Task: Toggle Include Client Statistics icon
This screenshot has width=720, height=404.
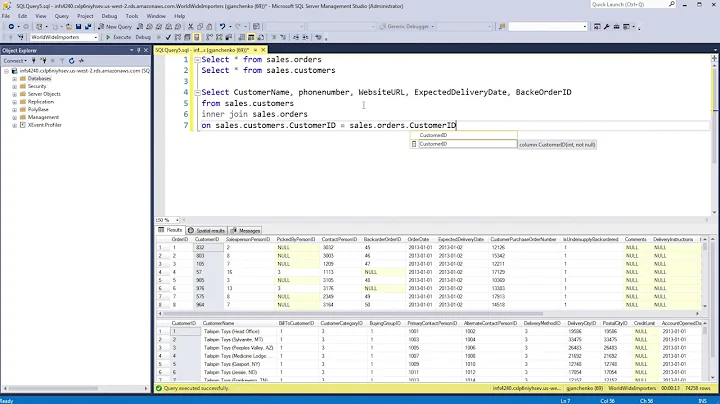Action: [229, 37]
